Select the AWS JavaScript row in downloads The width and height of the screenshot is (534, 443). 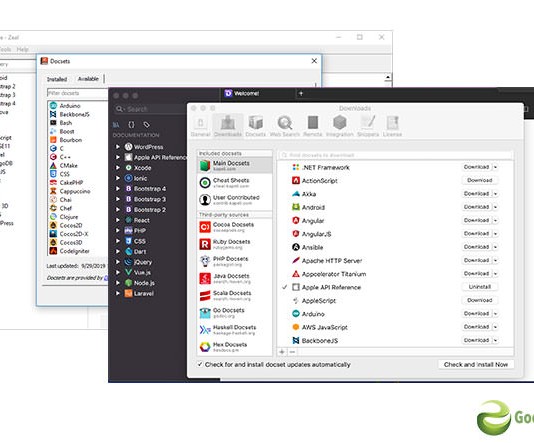coord(396,327)
